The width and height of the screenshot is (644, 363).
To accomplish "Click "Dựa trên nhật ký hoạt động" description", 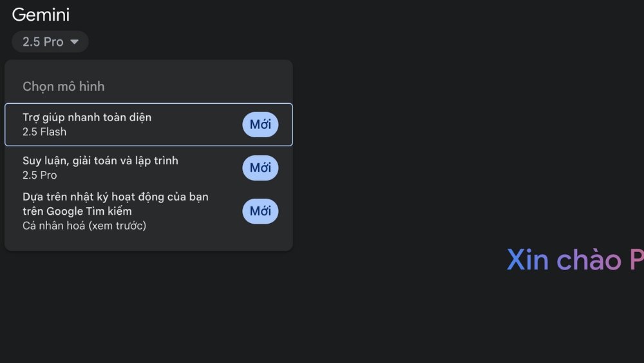I will (115, 197).
